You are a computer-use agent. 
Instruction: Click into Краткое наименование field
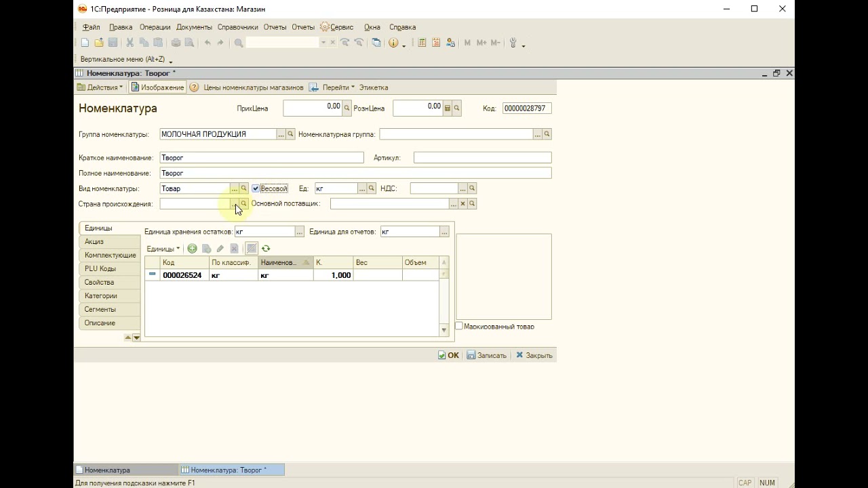(262, 158)
